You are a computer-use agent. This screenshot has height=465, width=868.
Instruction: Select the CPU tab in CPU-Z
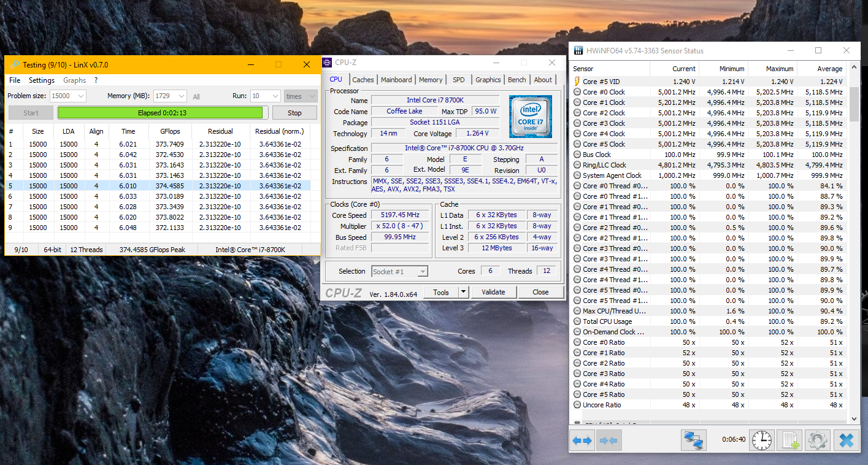[336, 79]
